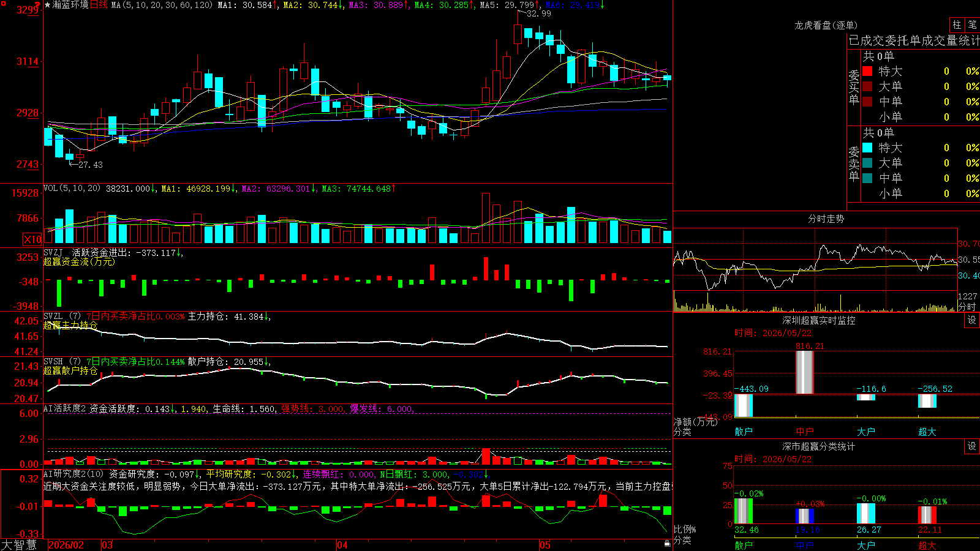Click the 活跃资金进出: -373.117 value
This screenshot has width=980, height=551.
[124, 252]
